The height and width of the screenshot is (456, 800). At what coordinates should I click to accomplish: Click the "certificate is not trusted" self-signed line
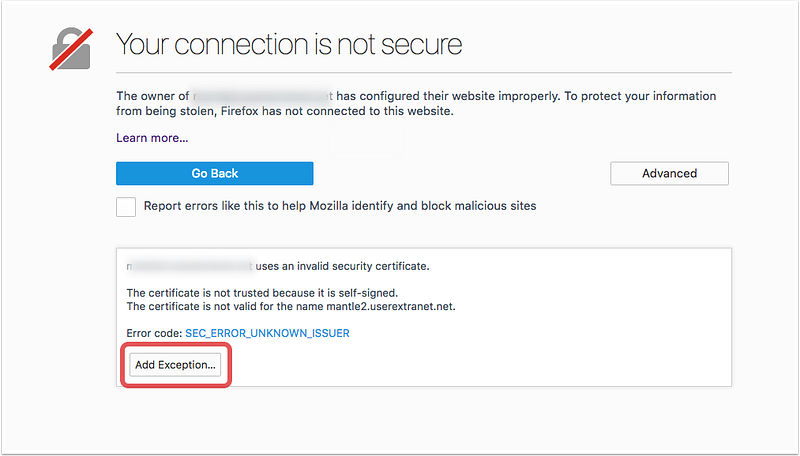tap(262, 293)
